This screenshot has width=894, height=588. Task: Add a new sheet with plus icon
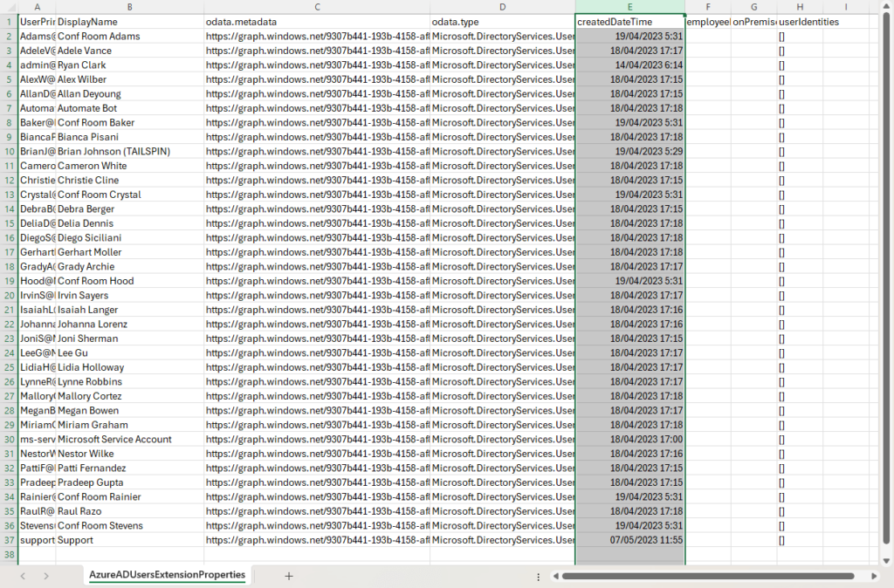(288, 576)
